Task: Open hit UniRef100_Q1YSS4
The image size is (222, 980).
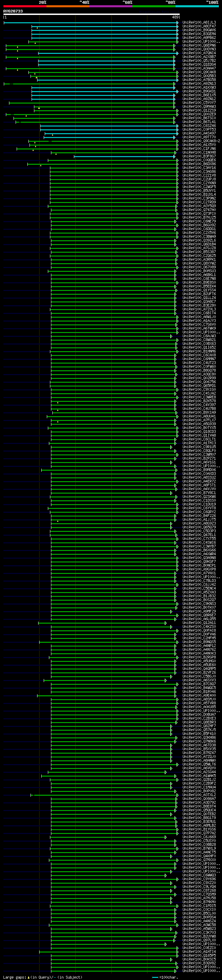Action: [x=199, y=290]
